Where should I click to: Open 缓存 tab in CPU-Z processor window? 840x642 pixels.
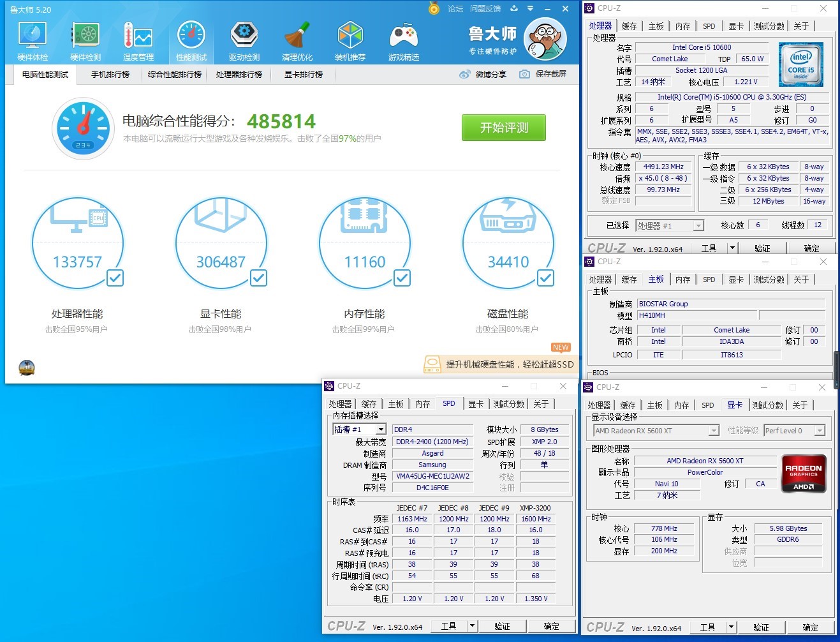click(x=630, y=26)
